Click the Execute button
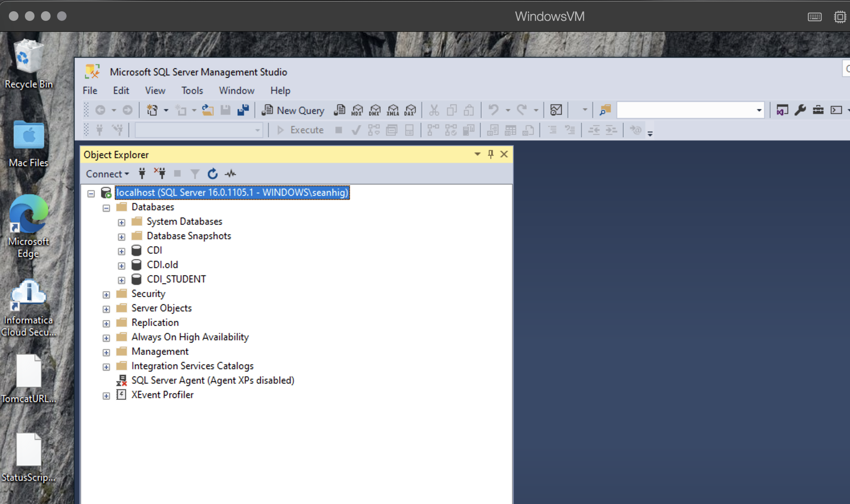 tap(301, 130)
